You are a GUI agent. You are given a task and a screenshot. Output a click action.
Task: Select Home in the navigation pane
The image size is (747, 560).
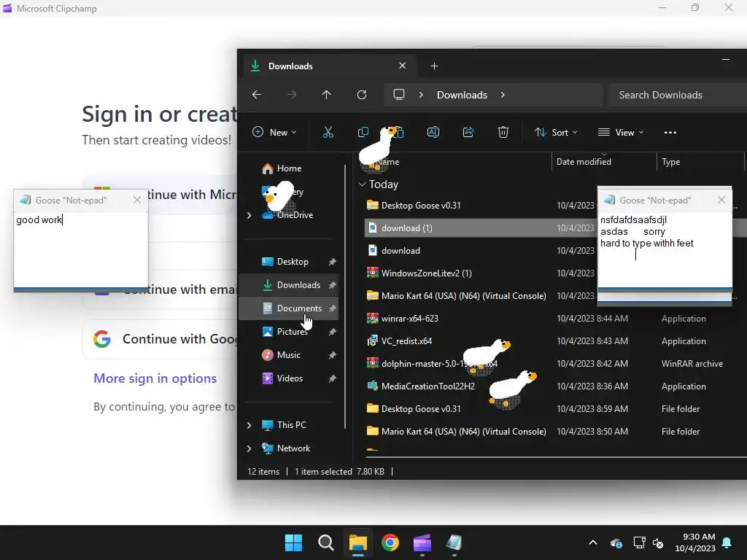click(x=289, y=168)
